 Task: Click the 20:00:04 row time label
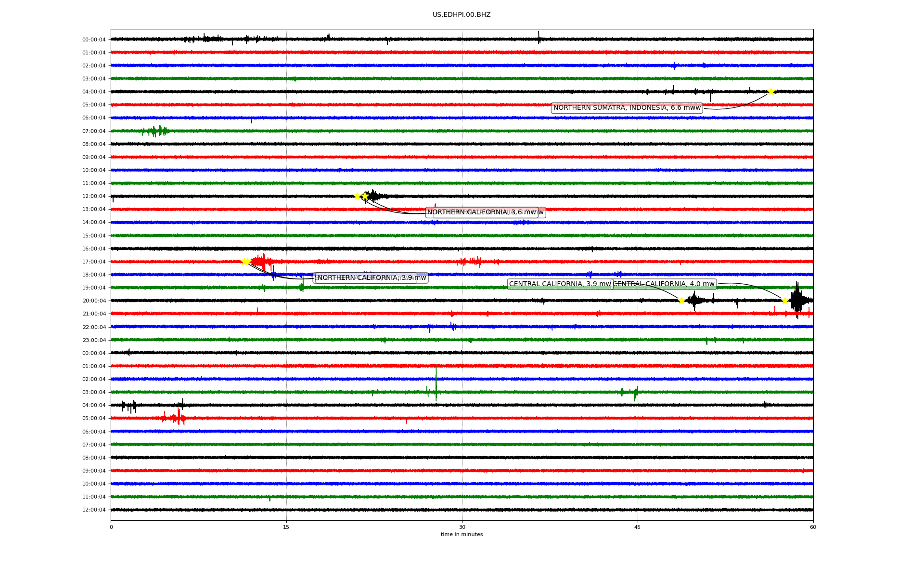tap(94, 301)
